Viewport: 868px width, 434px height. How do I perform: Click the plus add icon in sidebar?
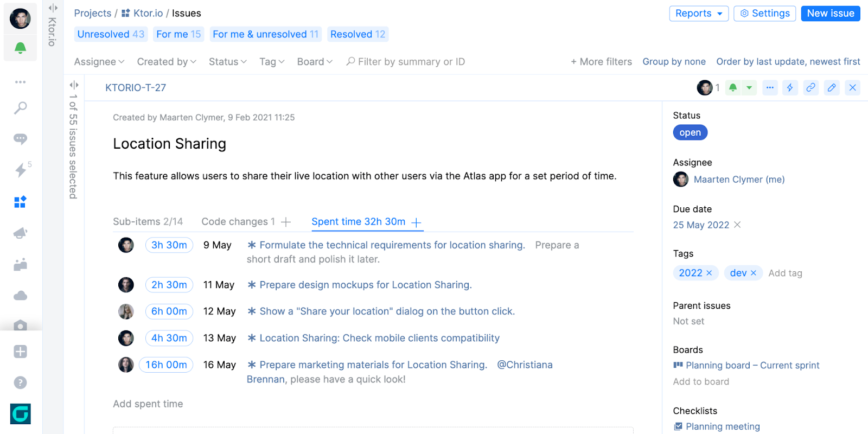[20, 352]
